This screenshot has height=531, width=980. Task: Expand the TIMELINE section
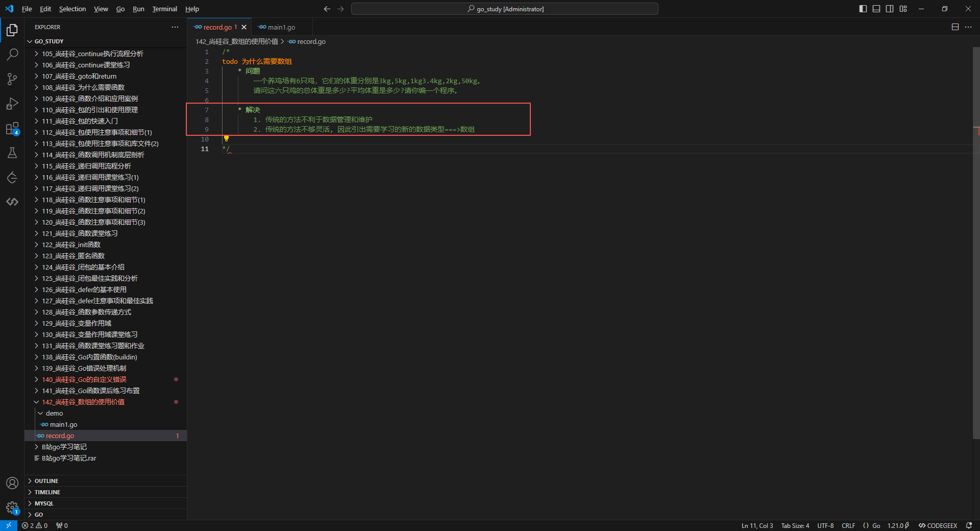[x=106, y=492]
